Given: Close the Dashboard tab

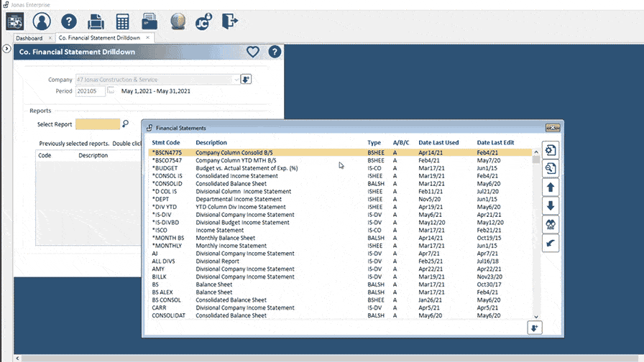Looking at the screenshot, I should point(50,38).
